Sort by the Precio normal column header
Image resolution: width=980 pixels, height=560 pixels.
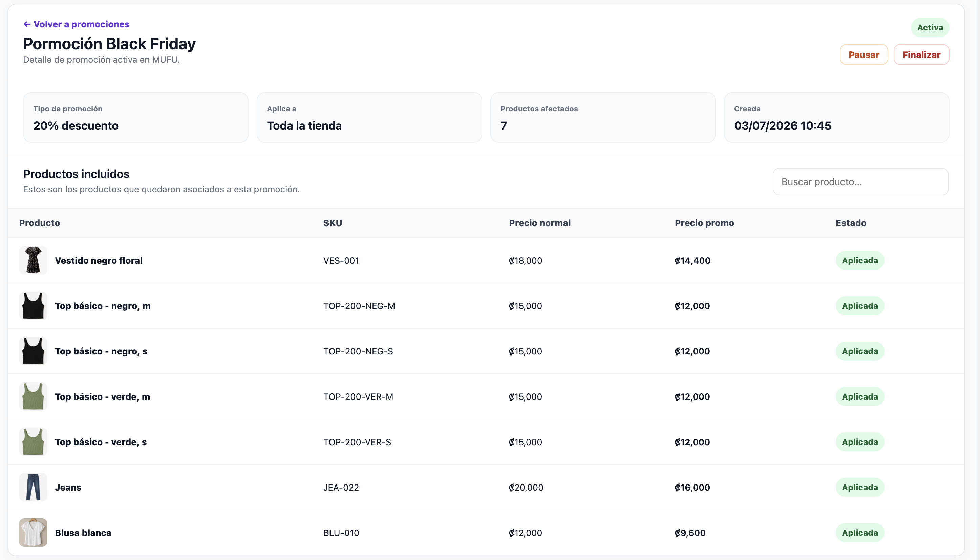tap(540, 223)
